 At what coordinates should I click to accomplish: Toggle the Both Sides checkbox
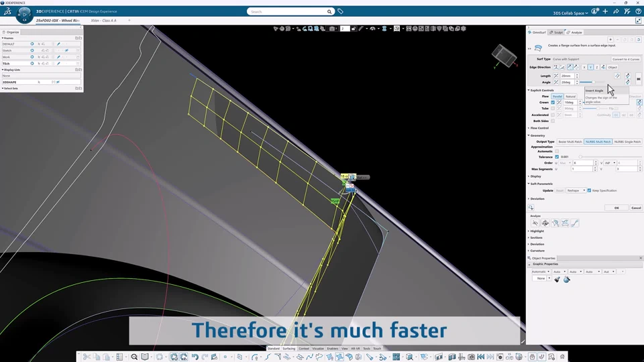(553, 121)
